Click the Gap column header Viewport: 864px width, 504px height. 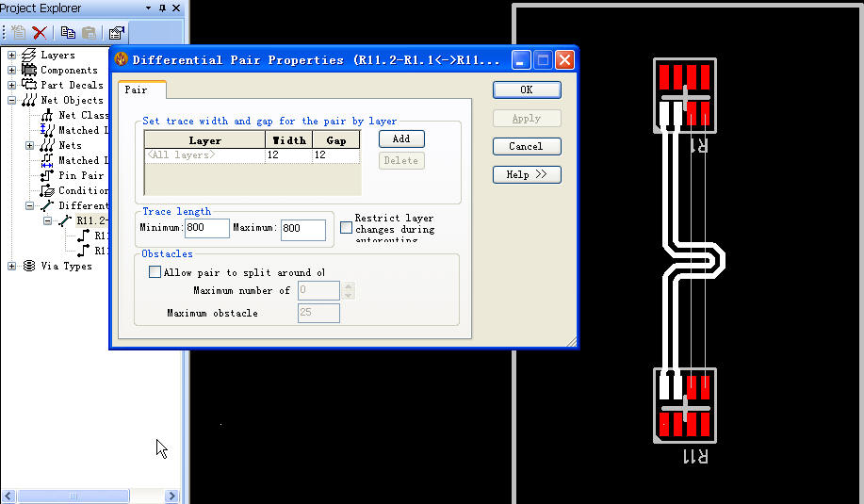[336, 140]
